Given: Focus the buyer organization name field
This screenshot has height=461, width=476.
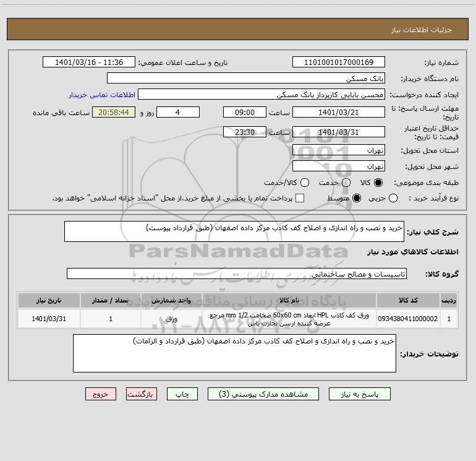Looking at the screenshot, I should [246, 79].
